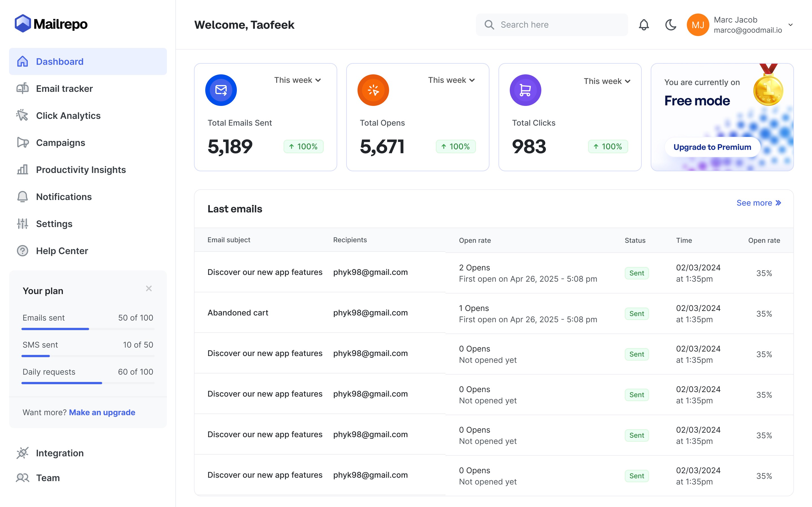Go to Click Analytics in the sidebar

point(68,116)
